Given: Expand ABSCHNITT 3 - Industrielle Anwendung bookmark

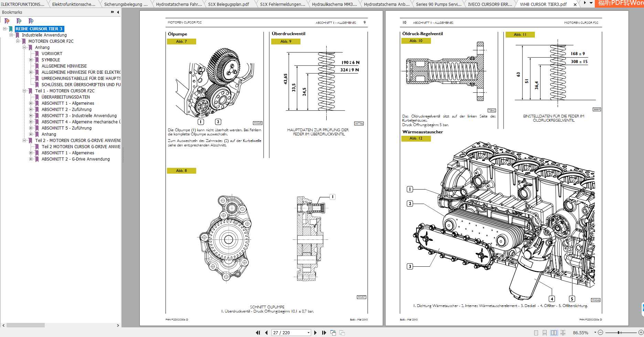Looking at the screenshot, I should (x=31, y=116).
